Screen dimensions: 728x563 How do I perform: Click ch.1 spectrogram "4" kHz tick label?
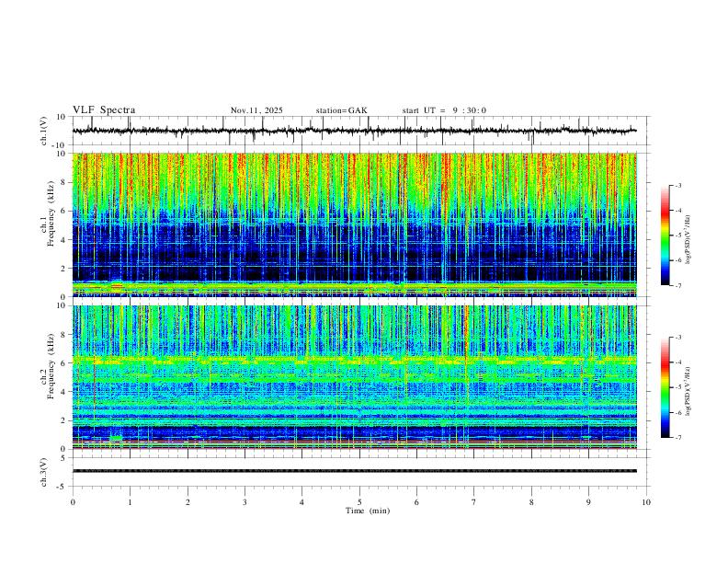click(x=63, y=239)
